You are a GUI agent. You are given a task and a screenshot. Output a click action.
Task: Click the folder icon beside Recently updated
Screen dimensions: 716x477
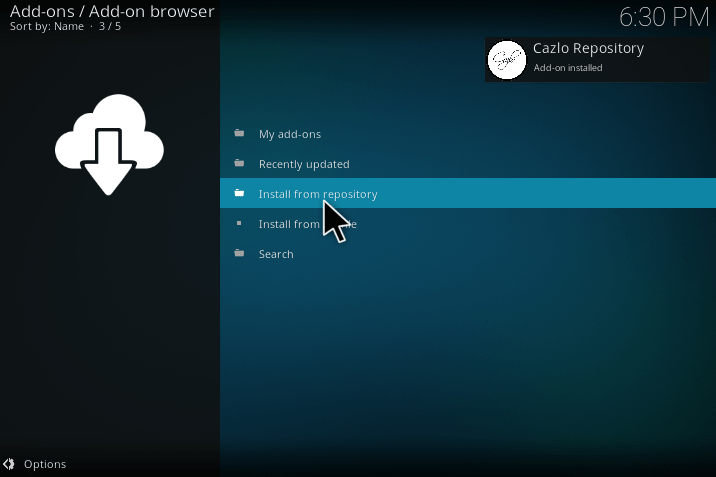pyautogui.click(x=239, y=163)
